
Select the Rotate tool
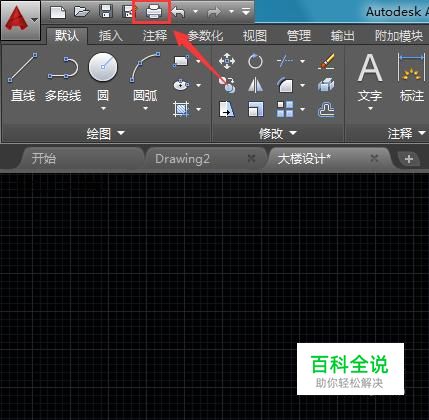[255, 61]
